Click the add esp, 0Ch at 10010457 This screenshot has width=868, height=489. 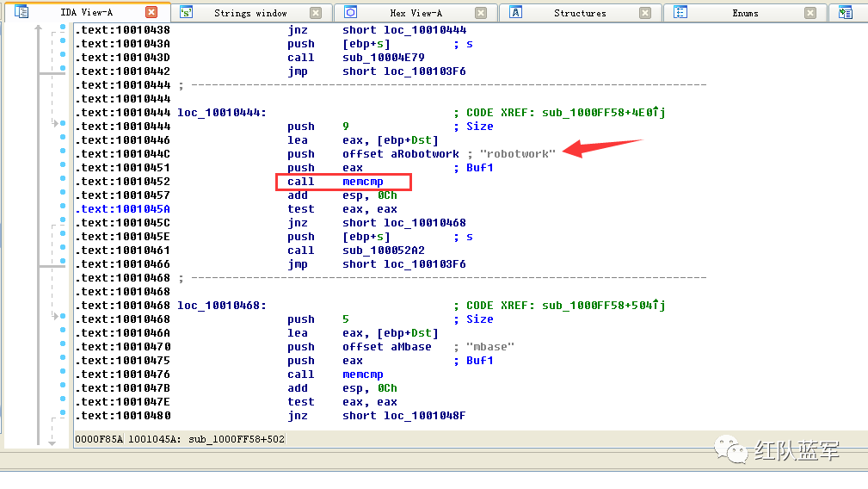click(x=342, y=195)
